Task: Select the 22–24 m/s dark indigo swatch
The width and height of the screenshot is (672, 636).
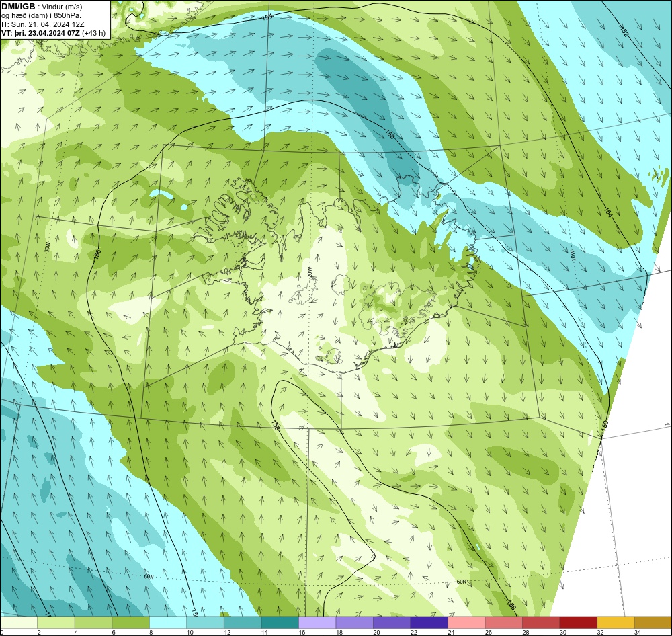Action: 429,623
